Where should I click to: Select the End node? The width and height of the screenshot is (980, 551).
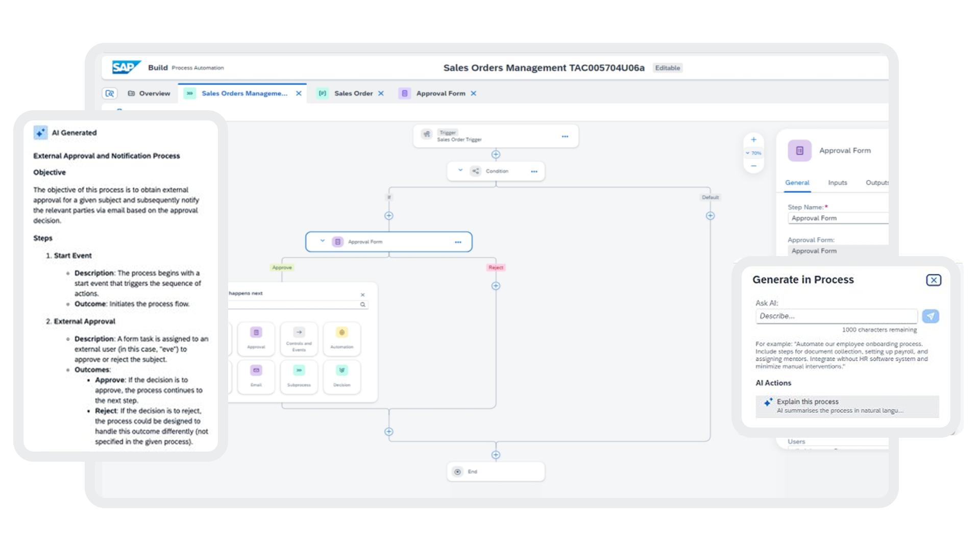[x=496, y=472]
